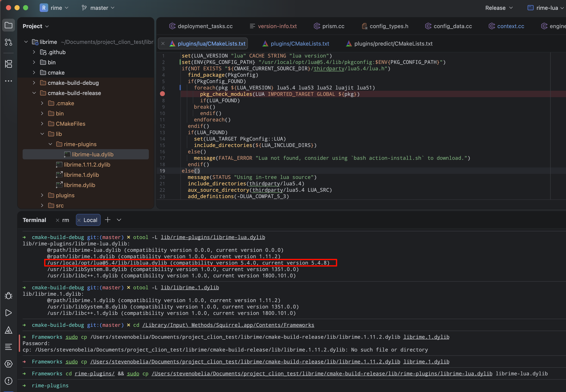This screenshot has width=566, height=392.
Task: Open the Debug tool window icon
Action: 9,295
